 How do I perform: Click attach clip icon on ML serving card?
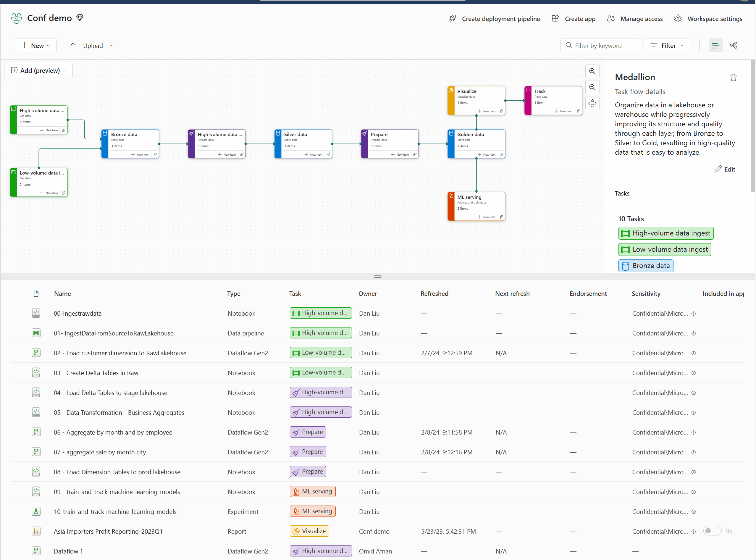click(501, 217)
